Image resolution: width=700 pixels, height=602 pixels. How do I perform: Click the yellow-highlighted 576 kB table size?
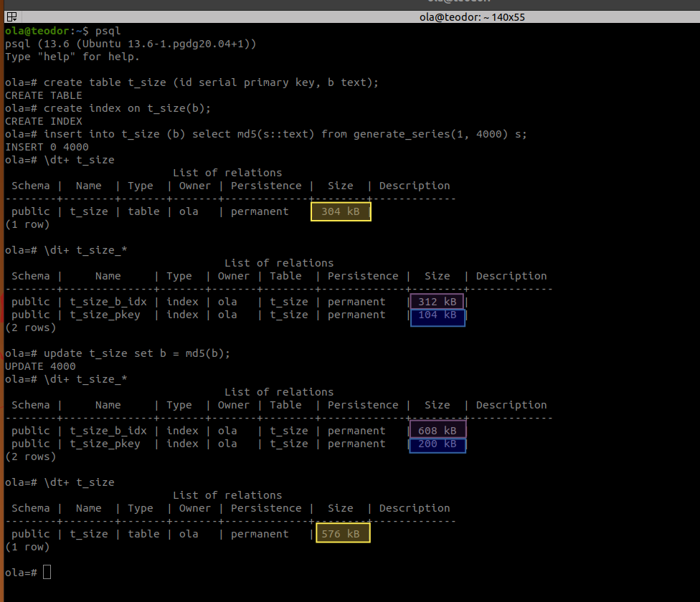(343, 534)
